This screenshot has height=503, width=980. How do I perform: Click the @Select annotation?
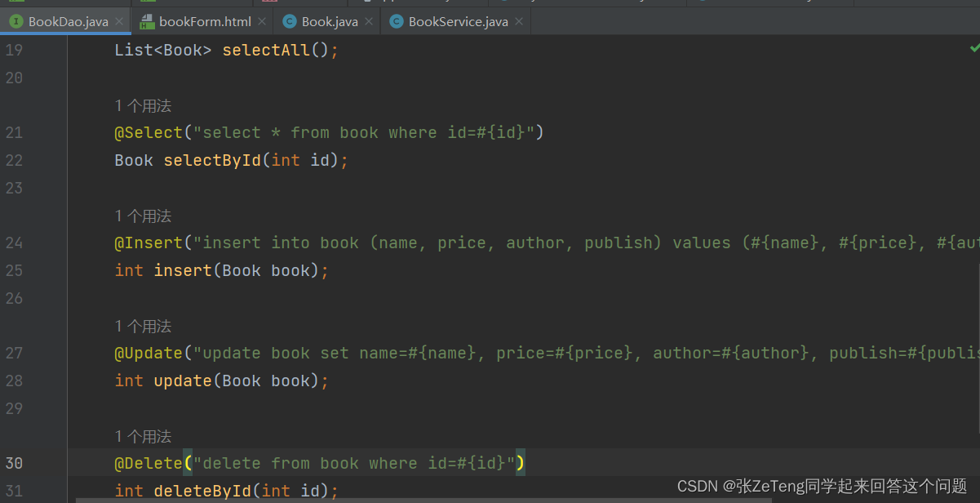tap(149, 132)
